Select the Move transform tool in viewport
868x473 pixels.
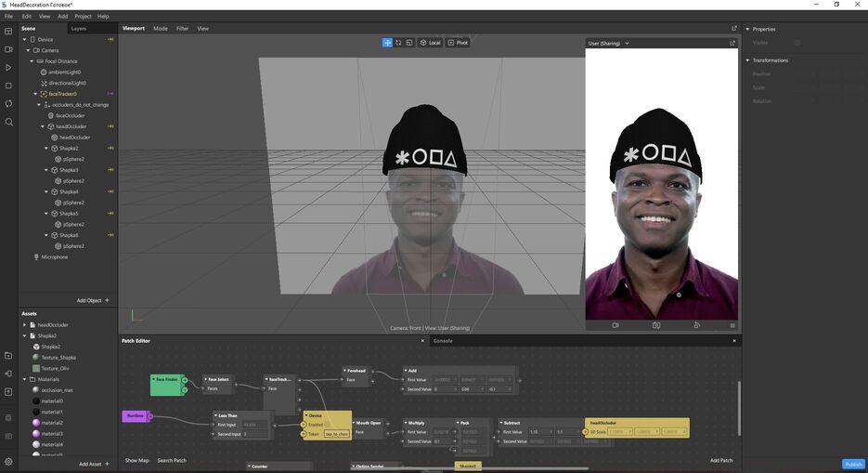[387, 43]
